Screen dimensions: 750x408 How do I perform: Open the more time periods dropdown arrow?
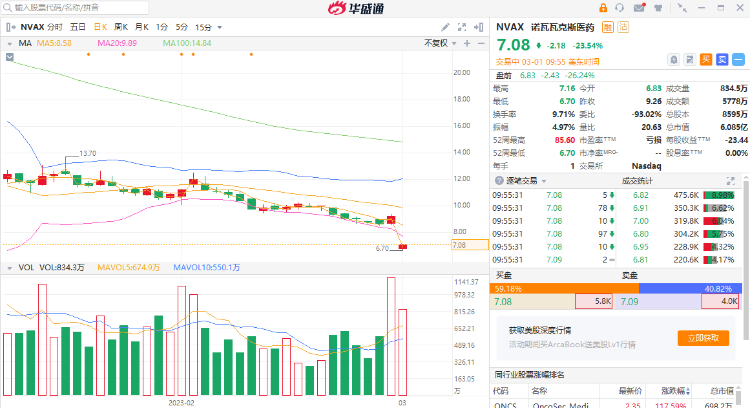click(220, 28)
